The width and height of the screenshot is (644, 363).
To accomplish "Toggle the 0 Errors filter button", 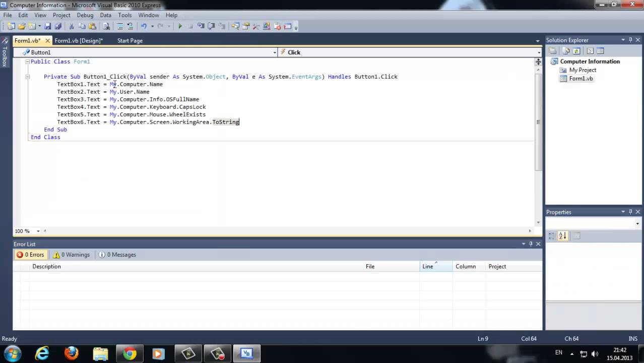I will [x=31, y=255].
